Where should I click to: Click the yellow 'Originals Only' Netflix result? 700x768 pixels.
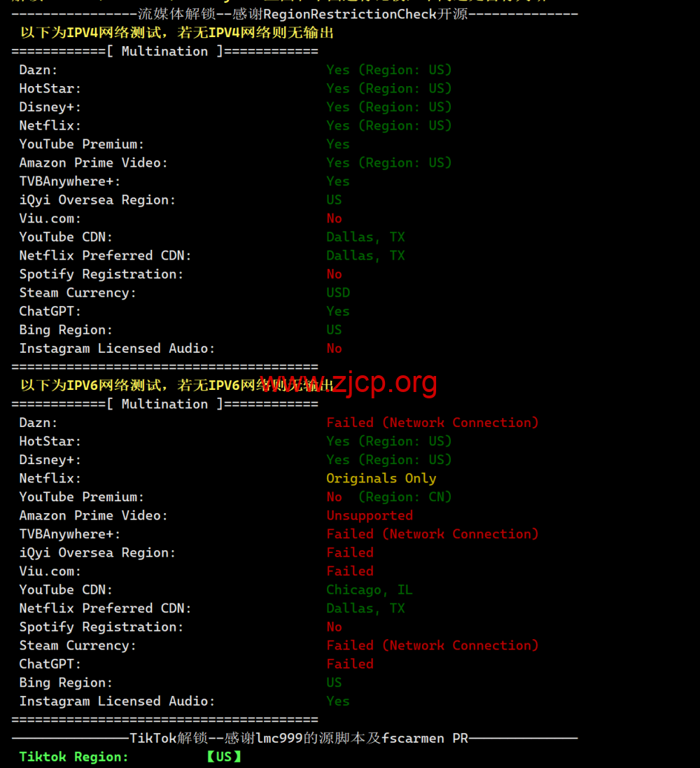click(381, 479)
